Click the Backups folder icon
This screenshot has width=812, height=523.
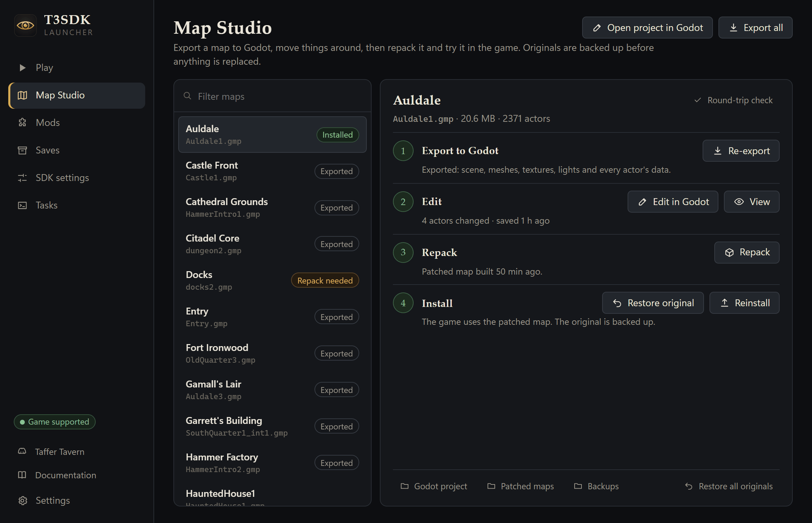click(x=578, y=486)
